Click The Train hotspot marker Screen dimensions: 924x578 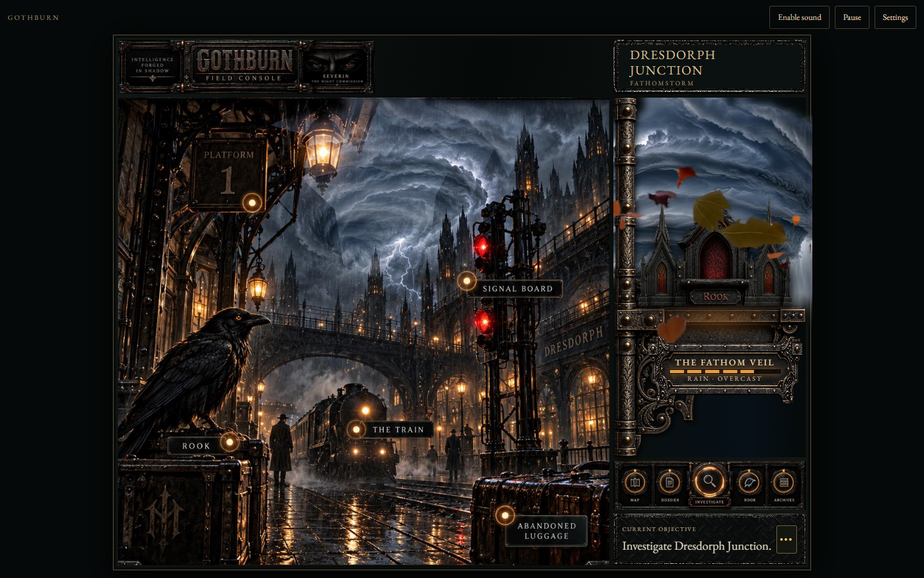[x=356, y=429]
